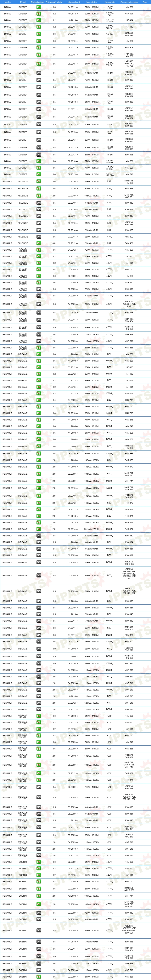
Task: Click diesel ON icon in Megane row with only F9Q 870
Action: pos(39,664)
